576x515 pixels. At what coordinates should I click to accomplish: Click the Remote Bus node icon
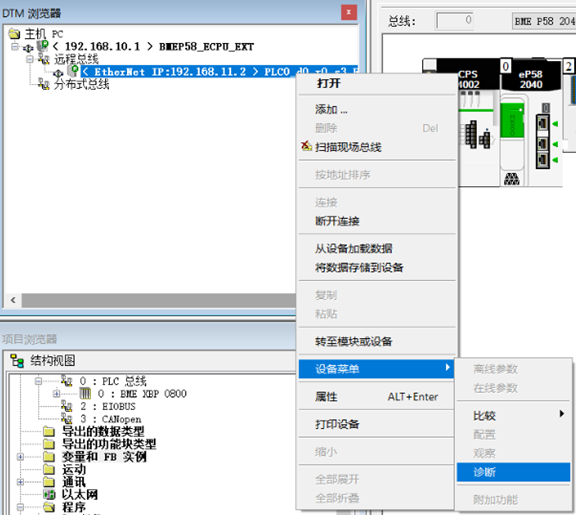click(x=44, y=59)
